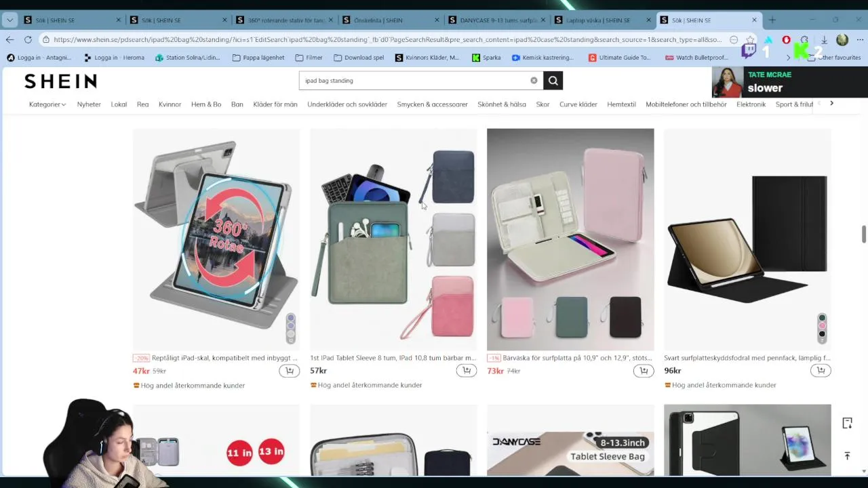Close the Önskelista SHEIN tab

coord(437,20)
